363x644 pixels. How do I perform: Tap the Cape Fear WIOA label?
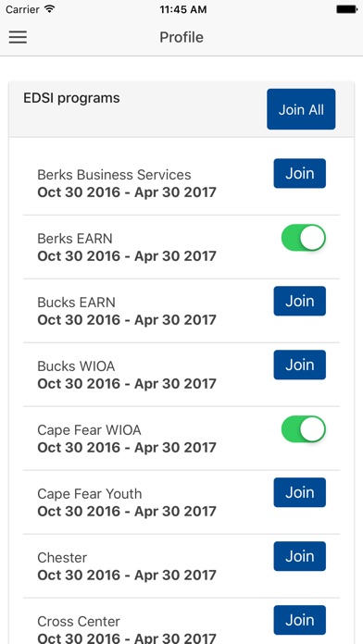tap(89, 430)
